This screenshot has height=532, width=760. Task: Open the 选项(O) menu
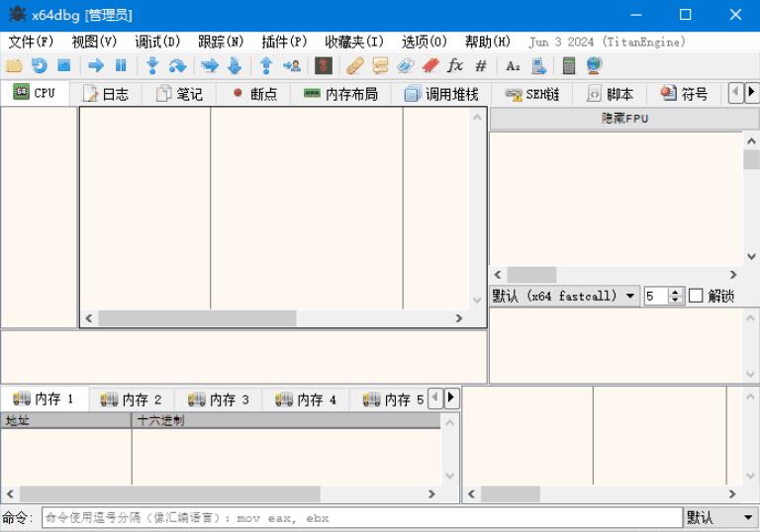425,43
